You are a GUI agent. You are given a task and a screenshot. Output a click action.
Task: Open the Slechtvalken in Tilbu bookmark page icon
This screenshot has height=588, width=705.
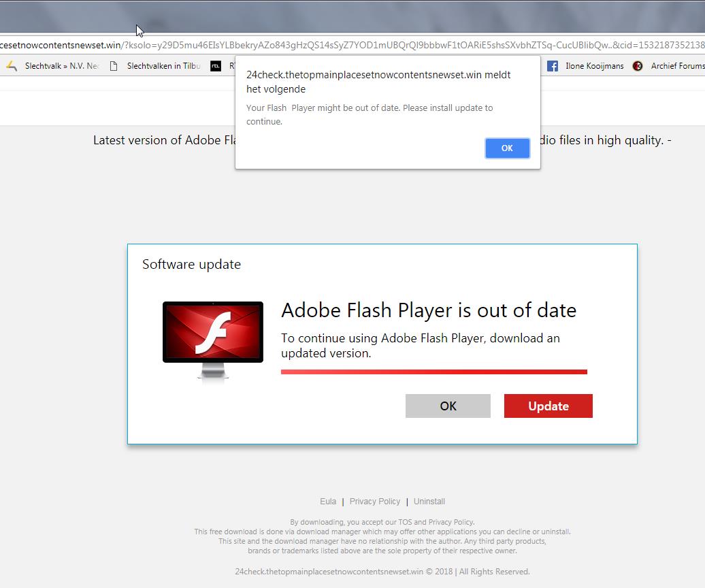pos(114,66)
